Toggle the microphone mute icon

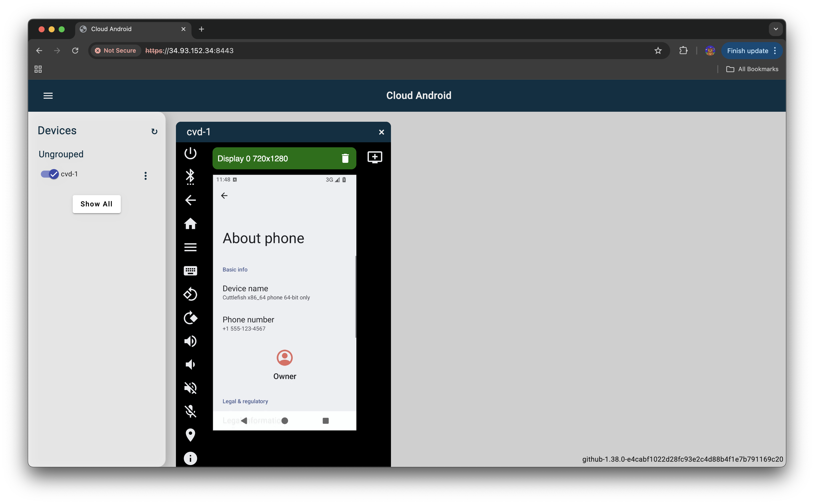tap(190, 411)
